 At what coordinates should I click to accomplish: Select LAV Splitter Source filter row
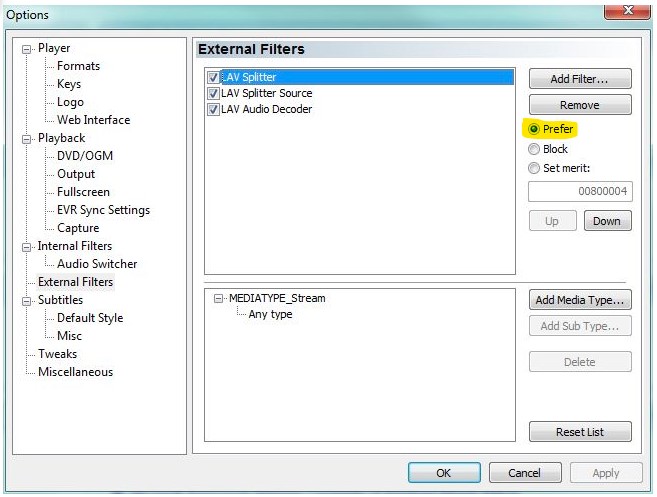267,93
